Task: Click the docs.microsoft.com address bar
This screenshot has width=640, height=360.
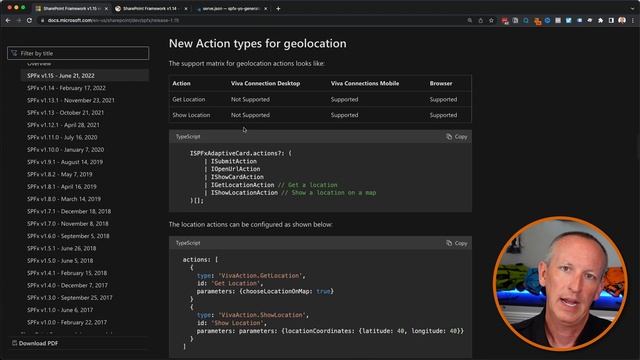Action: coord(253,20)
